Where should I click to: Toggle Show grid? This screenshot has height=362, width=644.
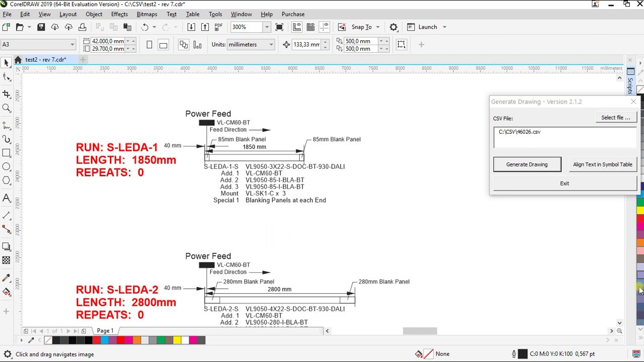pyautogui.click(x=310, y=27)
